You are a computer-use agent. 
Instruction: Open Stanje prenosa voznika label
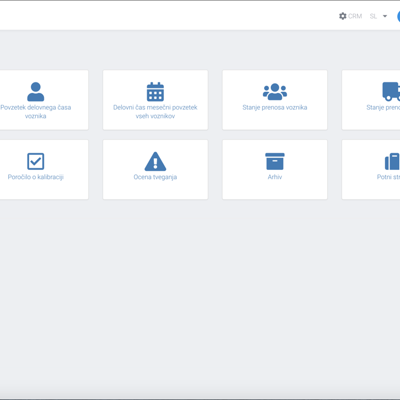coord(275,107)
